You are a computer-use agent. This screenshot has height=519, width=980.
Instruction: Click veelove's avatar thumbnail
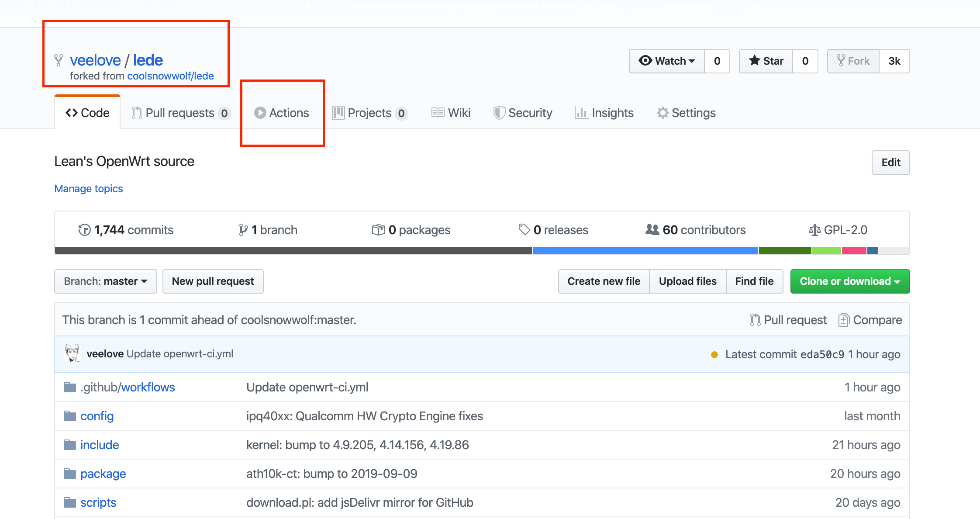click(x=72, y=353)
